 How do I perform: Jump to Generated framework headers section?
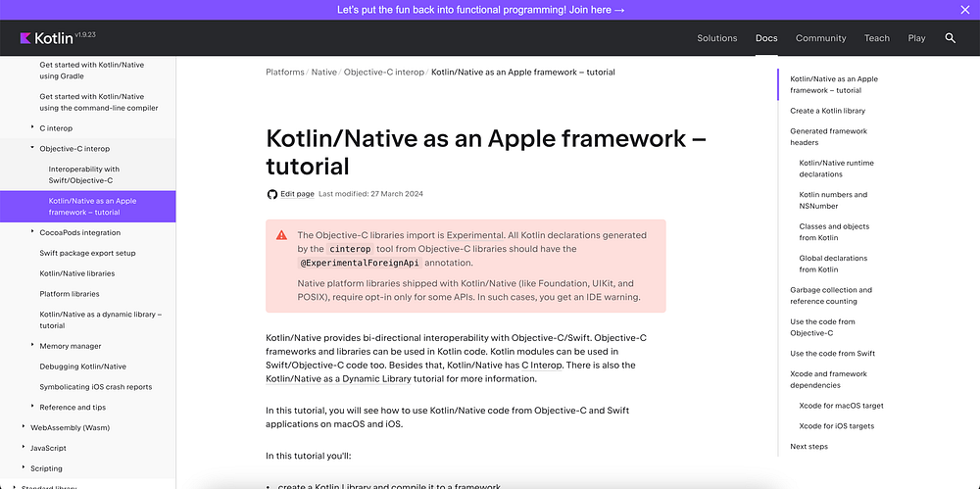[x=829, y=137]
